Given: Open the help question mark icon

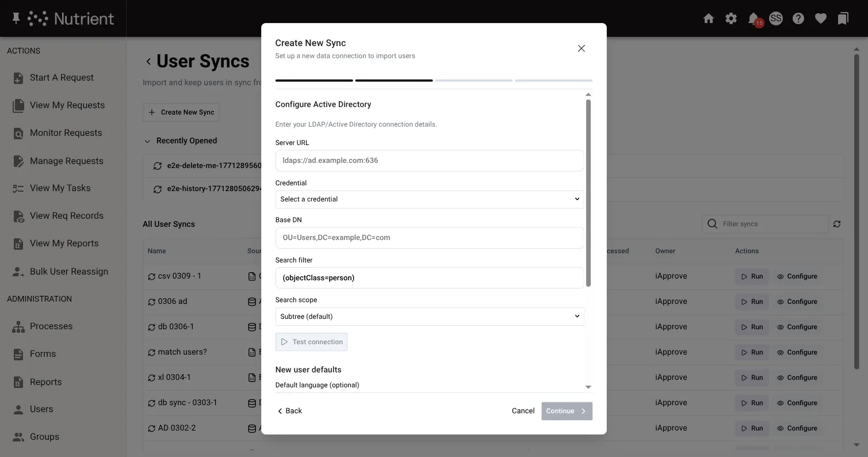Looking at the screenshot, I should coord(798,18).
